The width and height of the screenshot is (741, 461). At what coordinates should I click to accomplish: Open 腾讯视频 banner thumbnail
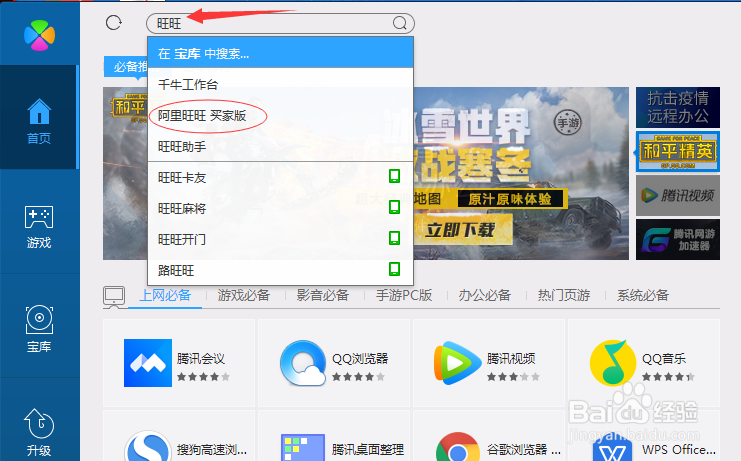(x=678, y=195)
